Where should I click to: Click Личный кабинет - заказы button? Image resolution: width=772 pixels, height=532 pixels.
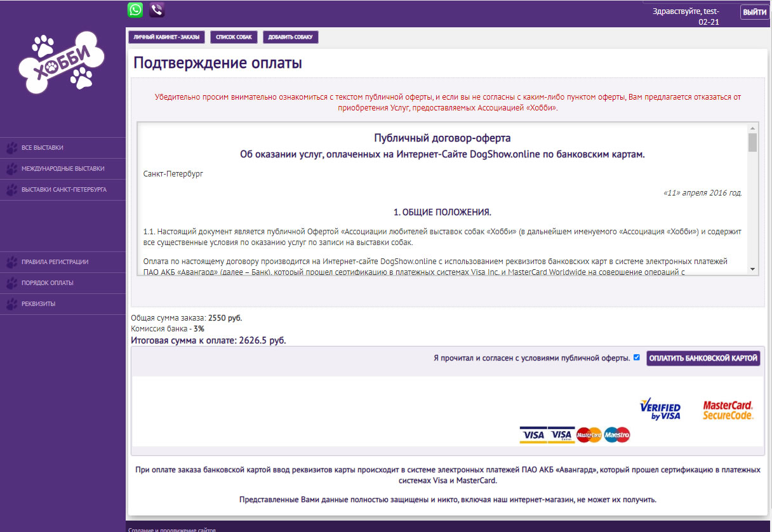click(166, 37)
